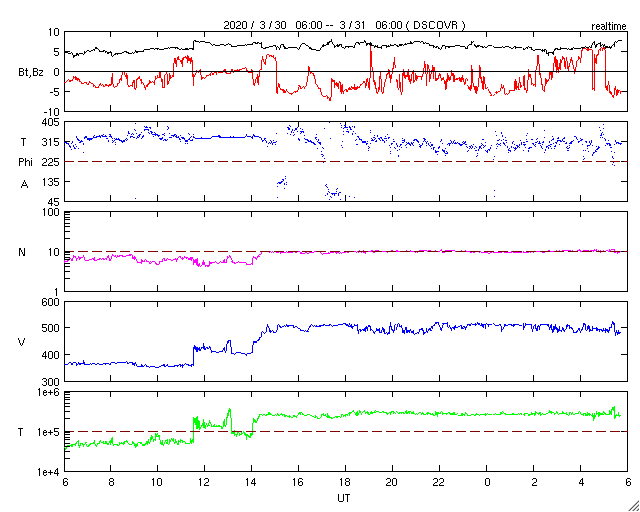Viewport: 640px width, 512px height.
Task: Click the "0" tick on the Bt,Bz axis
Action: tap(56, 72)
